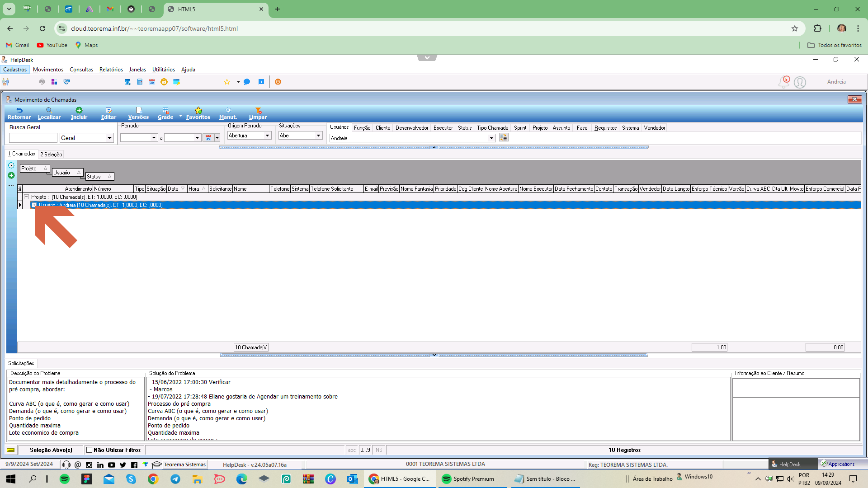Click the orange padlock icon in the main toolbar

164,82
